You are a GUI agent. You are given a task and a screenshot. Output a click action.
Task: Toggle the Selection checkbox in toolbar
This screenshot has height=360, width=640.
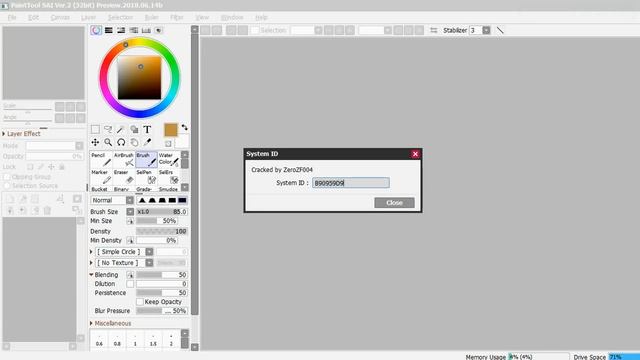255,30
